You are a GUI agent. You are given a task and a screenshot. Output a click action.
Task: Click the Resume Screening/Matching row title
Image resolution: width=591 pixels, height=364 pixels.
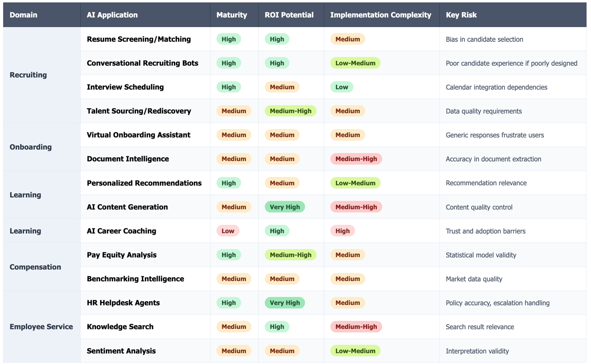pyautogui.click(x=139, y=39)
